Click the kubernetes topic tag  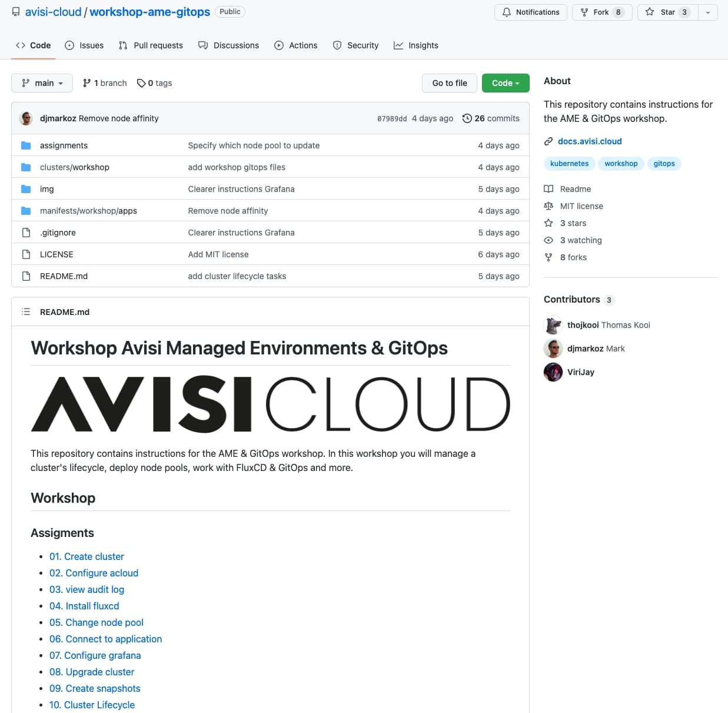coord(569,163)
